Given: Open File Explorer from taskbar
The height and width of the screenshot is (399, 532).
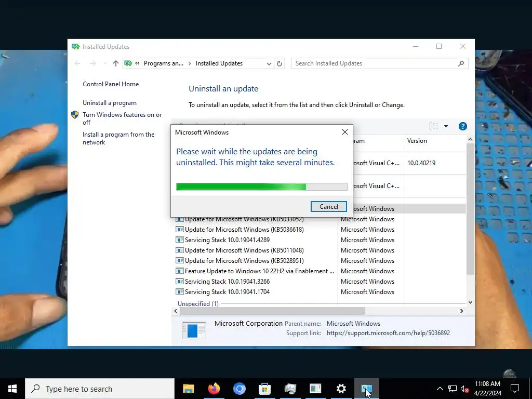Looking at the screenshot, I should (x=188, y=389).
